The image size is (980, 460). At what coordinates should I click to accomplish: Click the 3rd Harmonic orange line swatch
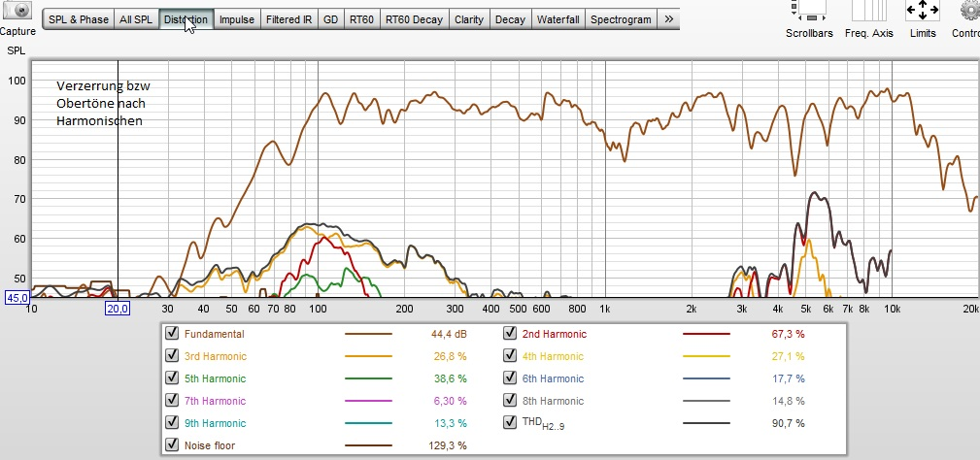coord(369,356)
